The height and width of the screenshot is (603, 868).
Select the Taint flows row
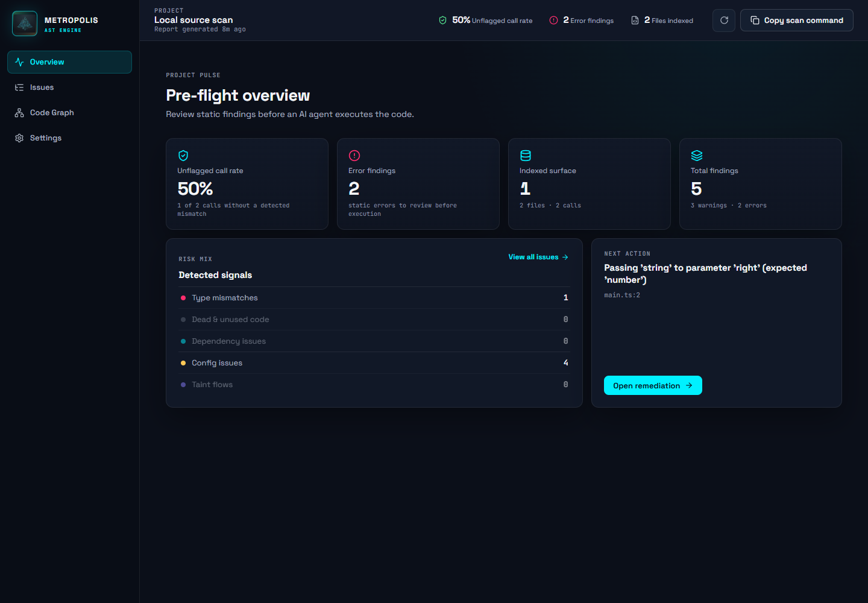pos(374,385)
